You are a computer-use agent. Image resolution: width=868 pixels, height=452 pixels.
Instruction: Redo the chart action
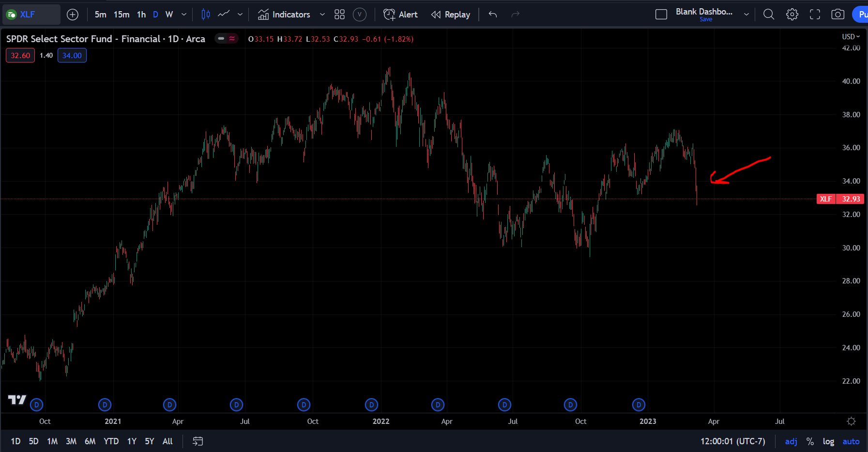516,15
